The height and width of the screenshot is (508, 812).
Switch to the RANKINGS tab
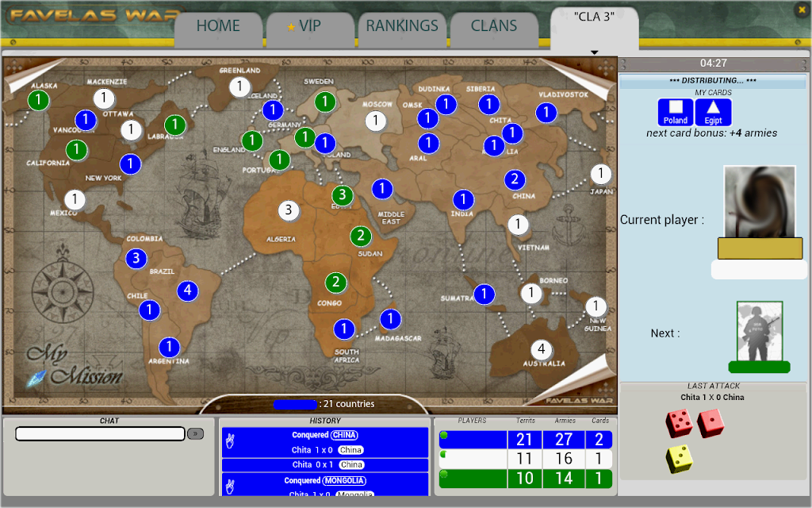coord(402,26)
